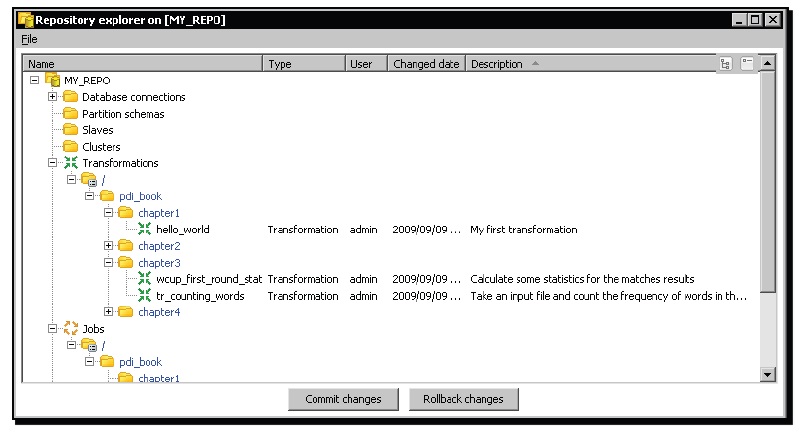Viewport: 803px width, 433px height.
Task: Select the Clusters item
Action: pyautogui.click(x=101, y=147)
